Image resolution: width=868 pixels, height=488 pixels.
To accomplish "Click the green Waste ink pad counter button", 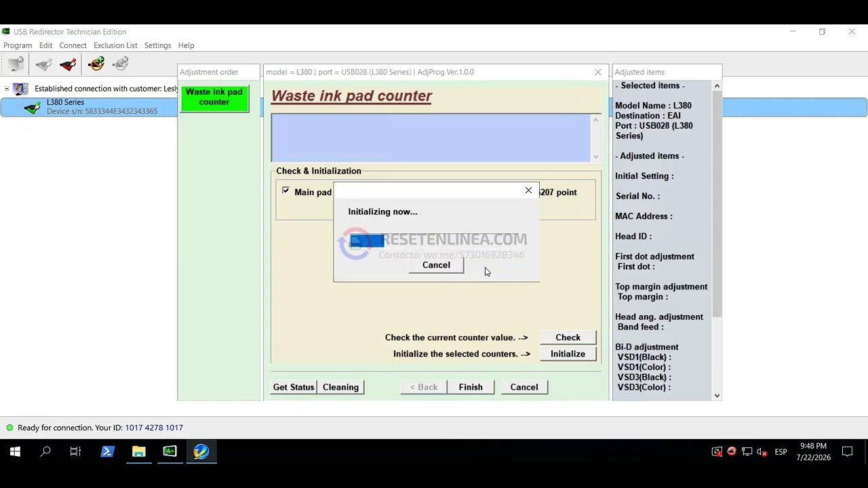I will (214, 98).
